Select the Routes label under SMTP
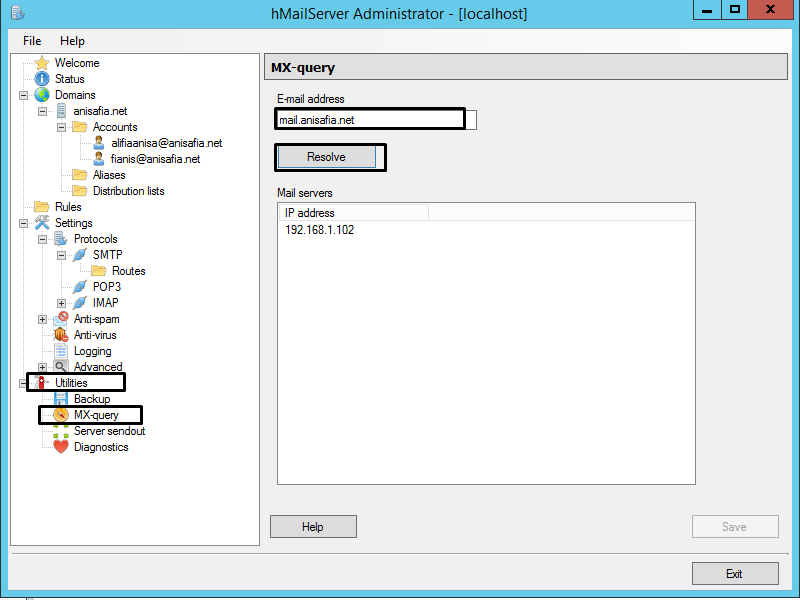This screenshot has width=800, height=600. pos(129,271)
